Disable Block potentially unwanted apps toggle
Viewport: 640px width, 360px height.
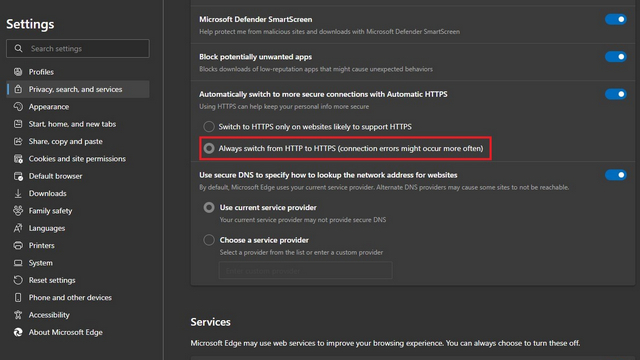[616, 57]
